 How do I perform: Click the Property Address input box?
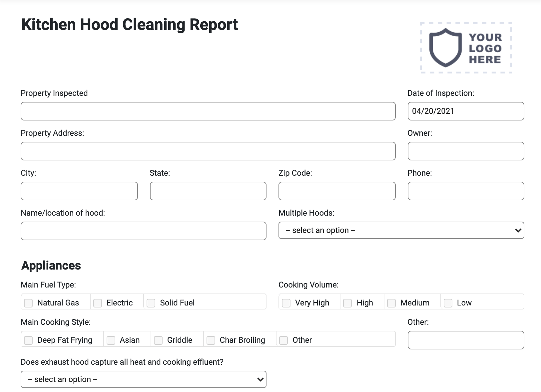coord(208,151)
